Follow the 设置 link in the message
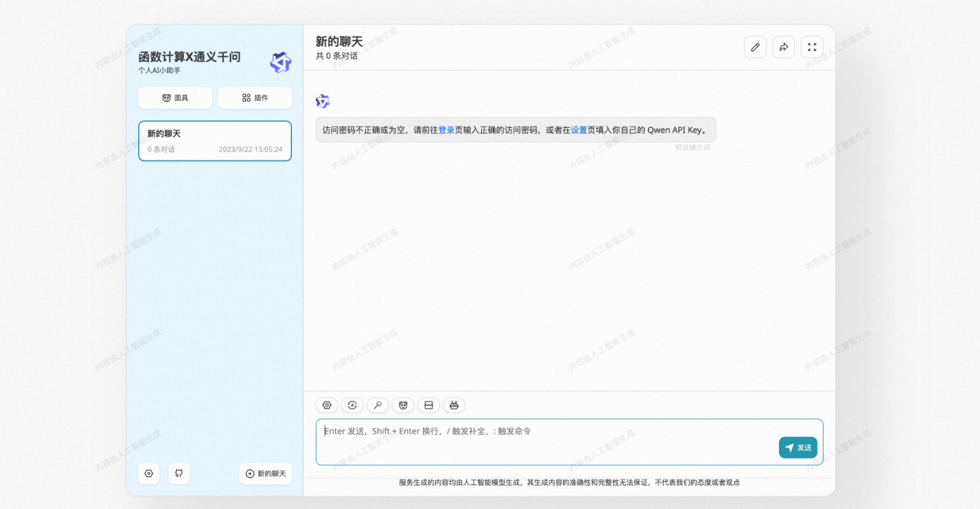Viewport: 980px width, 509px height. pyautogui.click(x=579, y=130)
